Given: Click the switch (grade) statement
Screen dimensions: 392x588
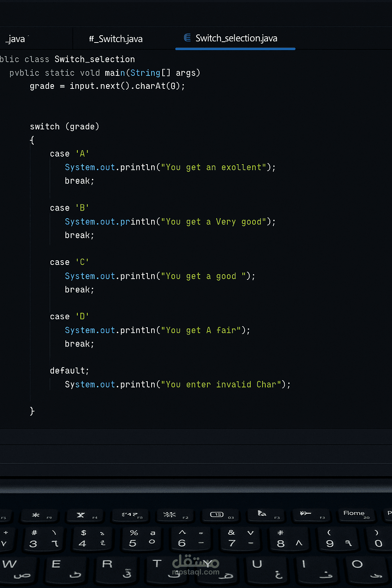Looking at the screenshot, I should point(64,127).
